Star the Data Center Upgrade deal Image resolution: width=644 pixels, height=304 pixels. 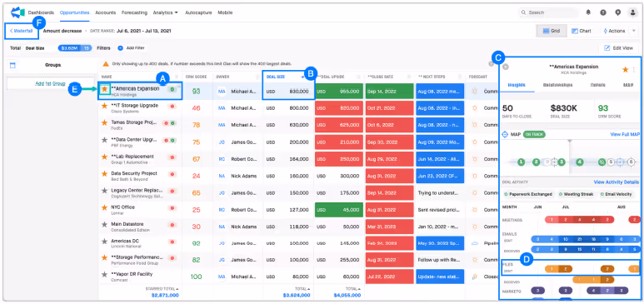coord(105,140)
